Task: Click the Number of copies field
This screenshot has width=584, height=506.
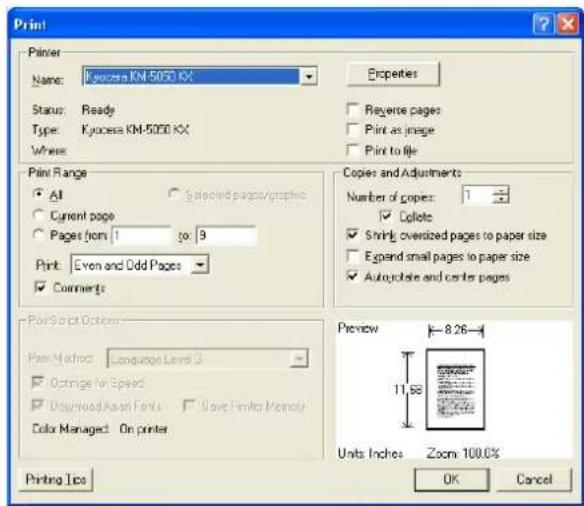Action: tap(477, 195)
